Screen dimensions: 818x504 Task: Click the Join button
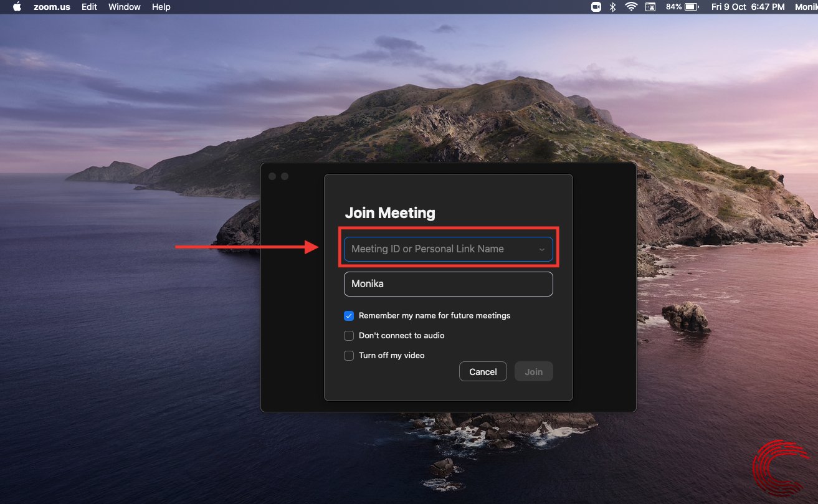click(x=534, y=371)
